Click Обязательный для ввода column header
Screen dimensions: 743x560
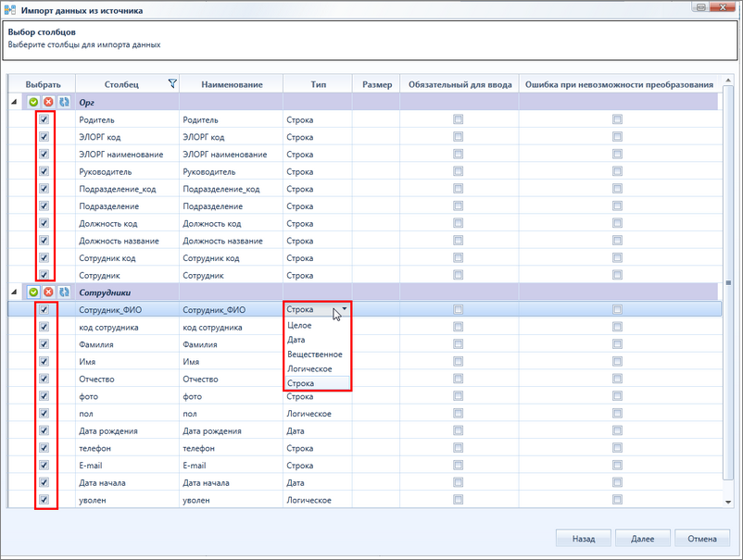click(x=460, y=84)
